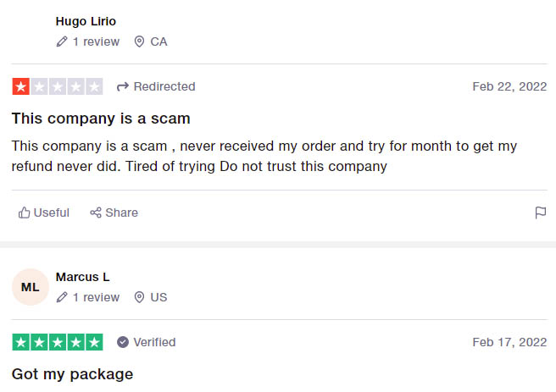Click the pencil icon under Marcus L
This screenshot has width=556, height=392.
click(x=62, y=297)
